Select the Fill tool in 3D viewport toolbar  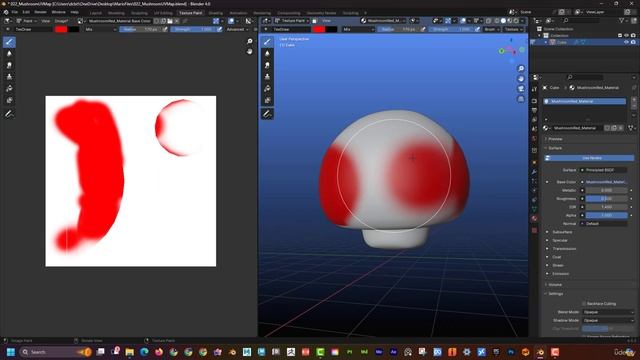267,89
